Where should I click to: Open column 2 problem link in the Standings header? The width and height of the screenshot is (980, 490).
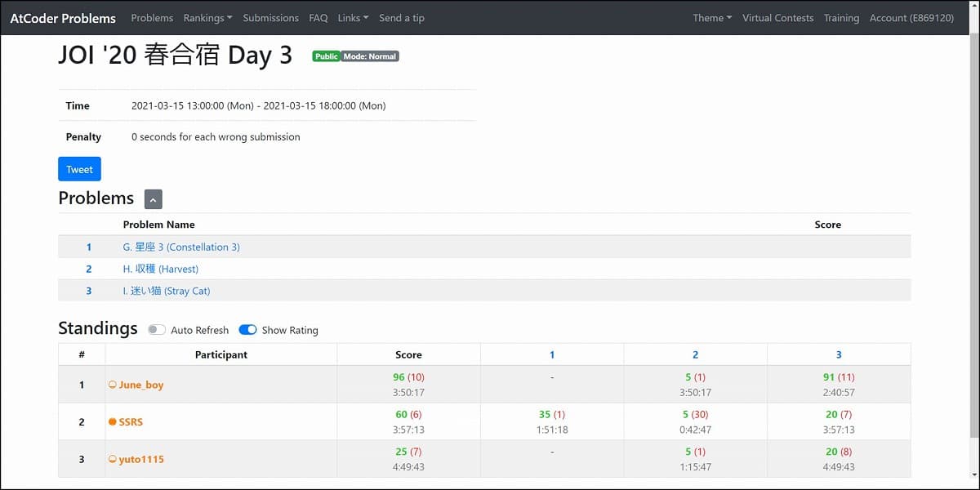tap(696, 354)
